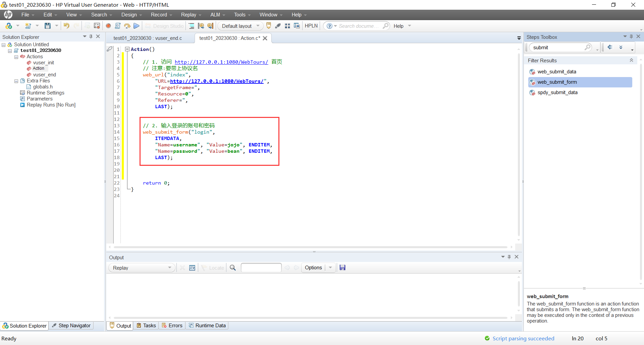Click the Output search magnifier icon

pyautogui.click(x=233, y=268)
